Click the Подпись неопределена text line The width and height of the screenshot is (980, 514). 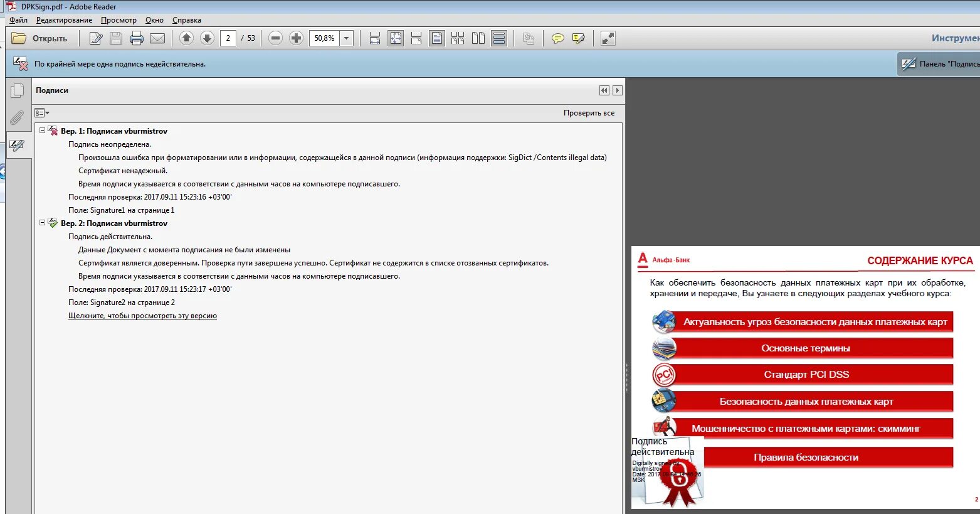point(110,144)
